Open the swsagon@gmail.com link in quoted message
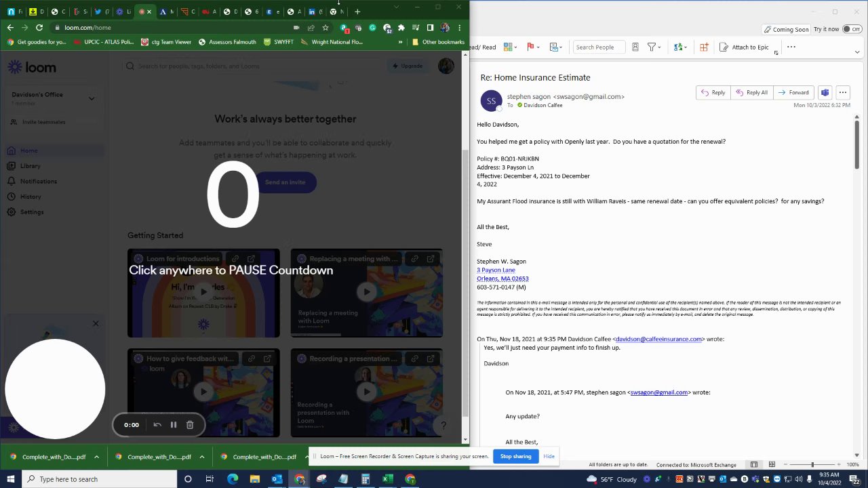The image size is (868, 488). click(x=659, y=392)
